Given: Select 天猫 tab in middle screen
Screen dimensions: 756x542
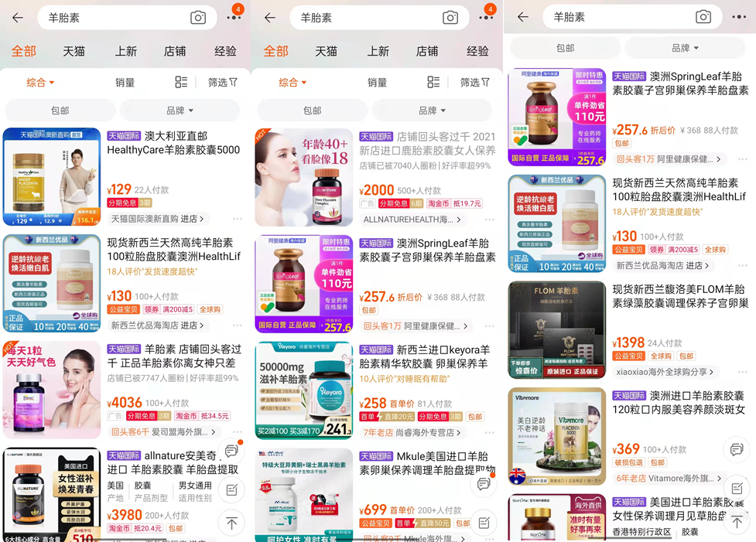Looking at the screenshot, I should pos(327,51).
